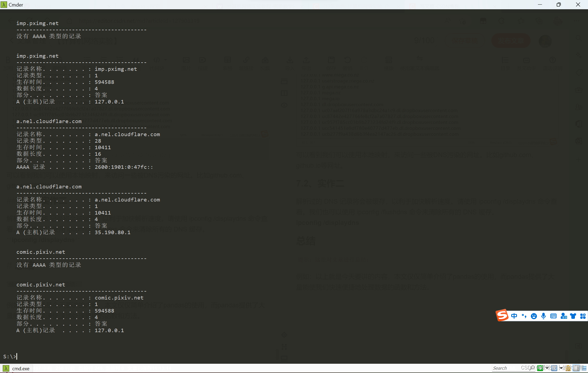
Task: Click the data length value 16
Action: tap(98, 154)
